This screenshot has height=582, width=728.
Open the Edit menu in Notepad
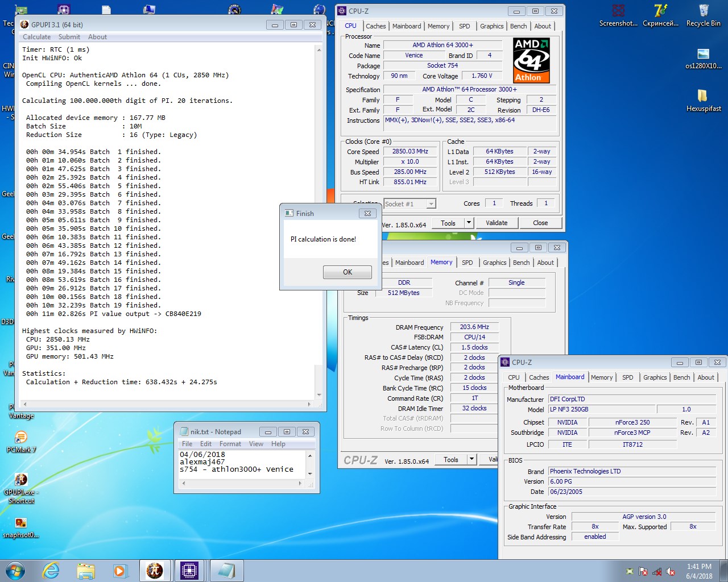[206, 444]
